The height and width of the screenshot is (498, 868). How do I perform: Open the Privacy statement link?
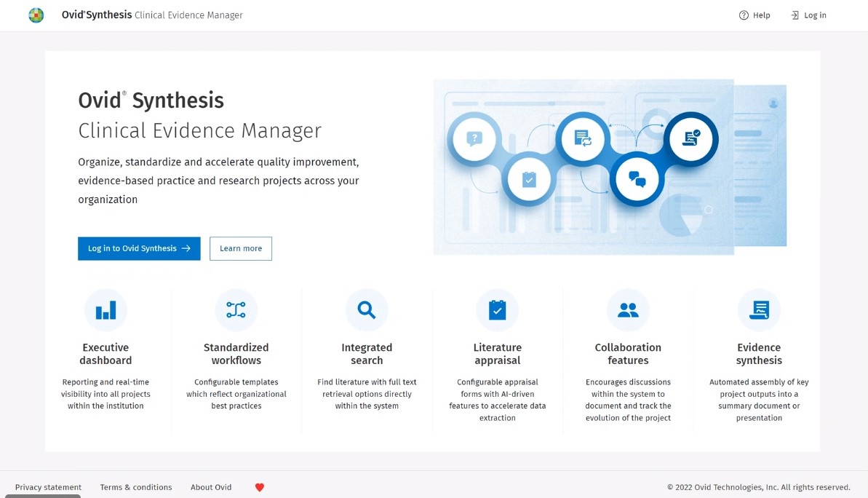[47, 487]
